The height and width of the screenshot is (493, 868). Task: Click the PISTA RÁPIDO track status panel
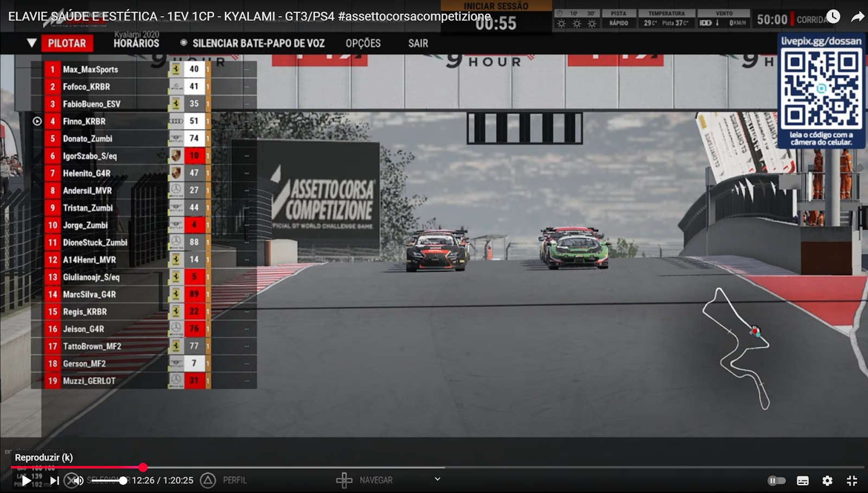tap(618, 18)
